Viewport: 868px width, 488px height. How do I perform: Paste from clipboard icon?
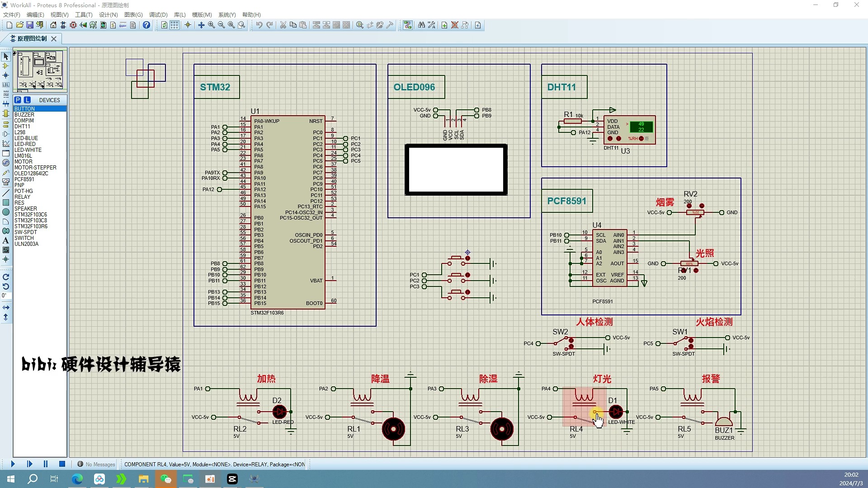303,25
